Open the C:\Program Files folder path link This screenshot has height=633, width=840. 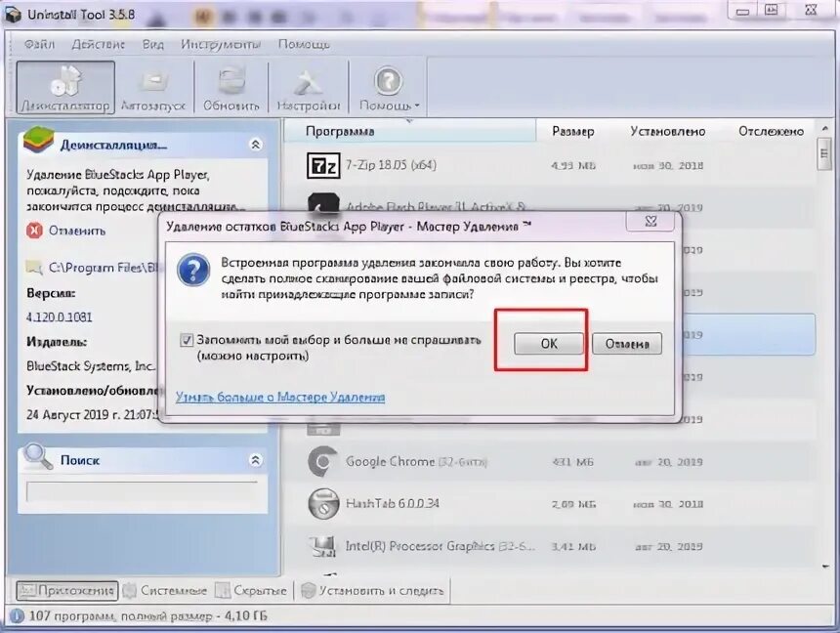click(x=105, y=267)
